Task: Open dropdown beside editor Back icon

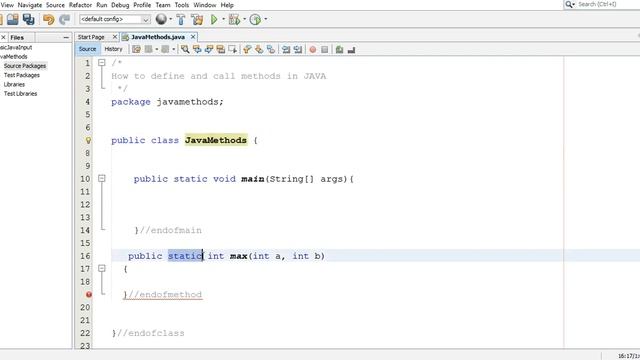Action: pyautogui.click(x=157, y=49)
